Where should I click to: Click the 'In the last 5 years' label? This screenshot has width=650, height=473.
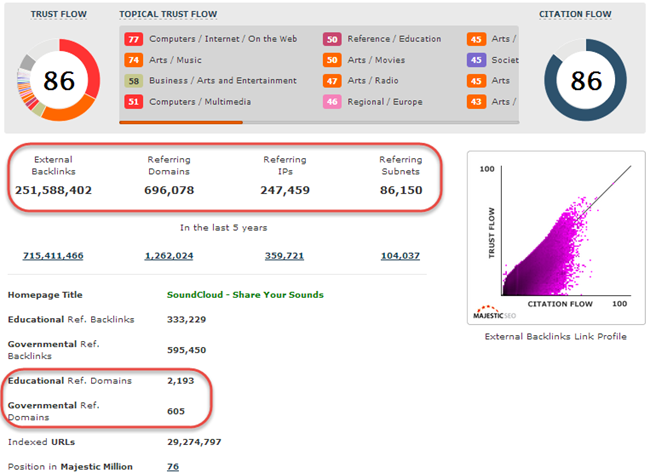223,228
